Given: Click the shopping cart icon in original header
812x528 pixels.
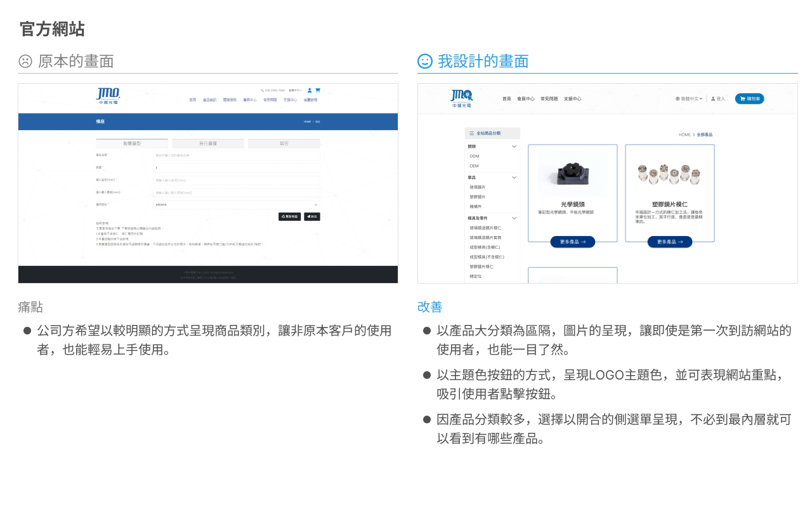Looking at the screenshot, I should click(318, 90).
